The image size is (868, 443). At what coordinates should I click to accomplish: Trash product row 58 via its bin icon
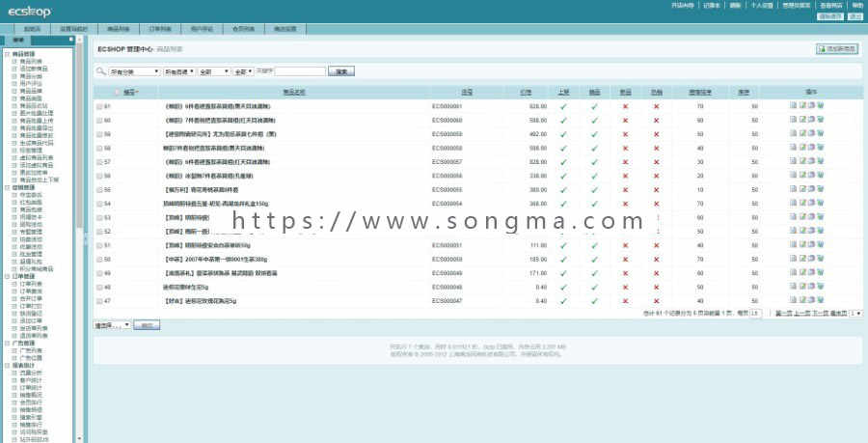click(x=820, y=147)
